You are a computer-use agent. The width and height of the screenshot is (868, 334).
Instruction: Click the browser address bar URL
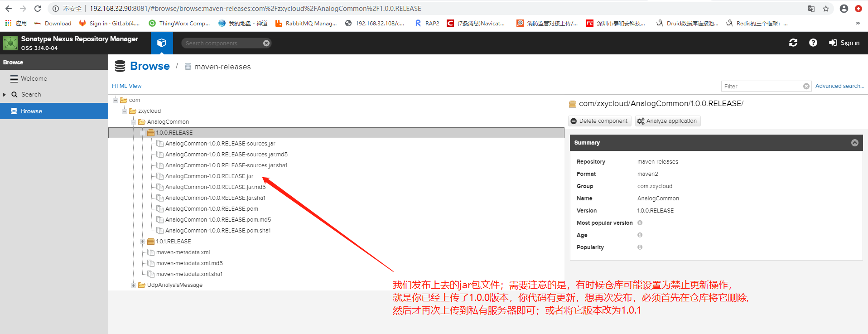point(255,9)
